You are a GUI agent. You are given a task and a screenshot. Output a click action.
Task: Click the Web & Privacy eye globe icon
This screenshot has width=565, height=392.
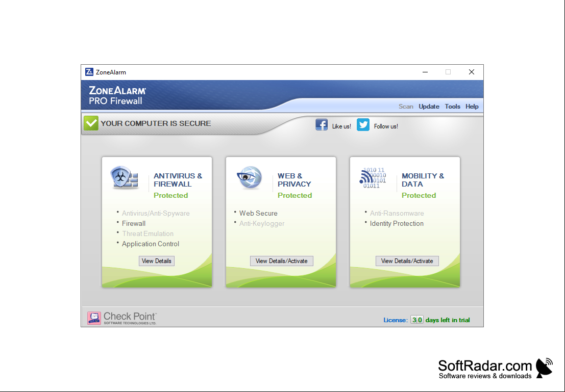coord(250,177)
